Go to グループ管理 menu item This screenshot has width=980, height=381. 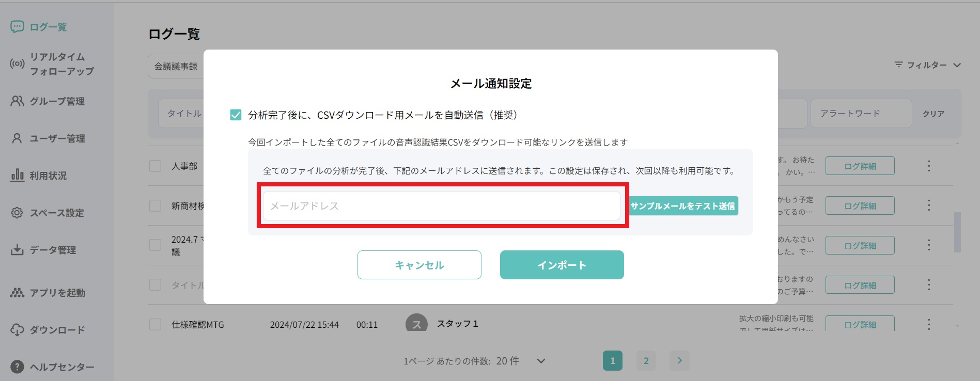coord(57,101)
